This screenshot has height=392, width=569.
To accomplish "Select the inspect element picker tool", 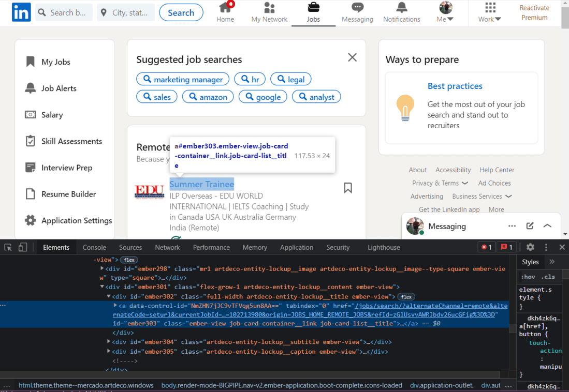I will (x=8, y=247).
